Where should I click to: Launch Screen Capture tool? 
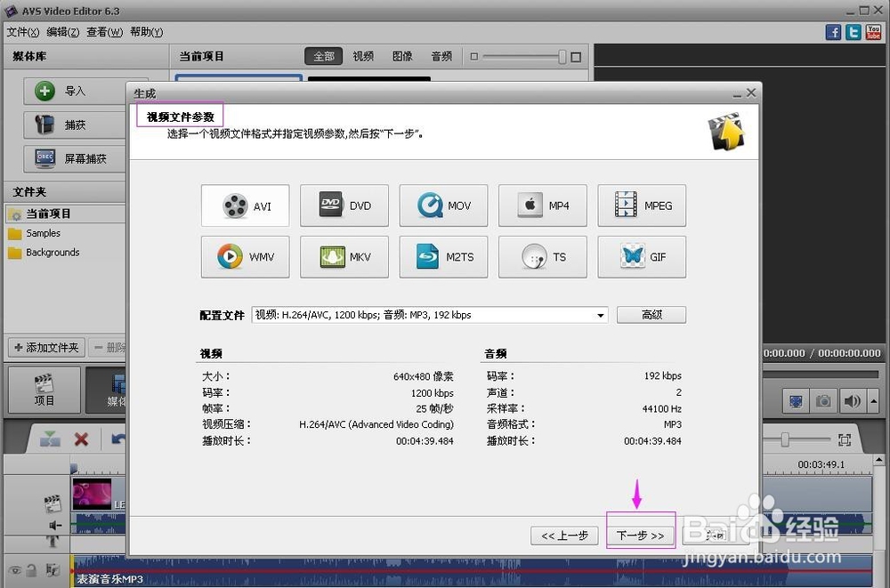(x=75, y=158)
